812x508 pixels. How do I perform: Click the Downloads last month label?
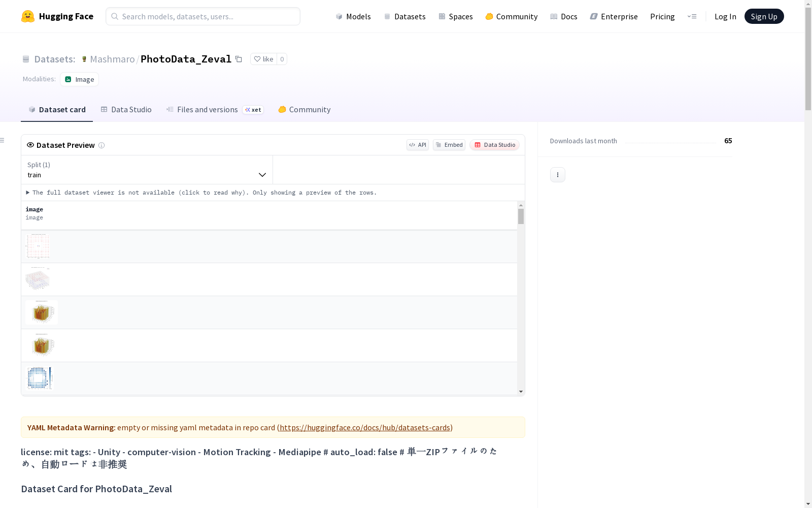pyautogui.click(x=584, y=141)
